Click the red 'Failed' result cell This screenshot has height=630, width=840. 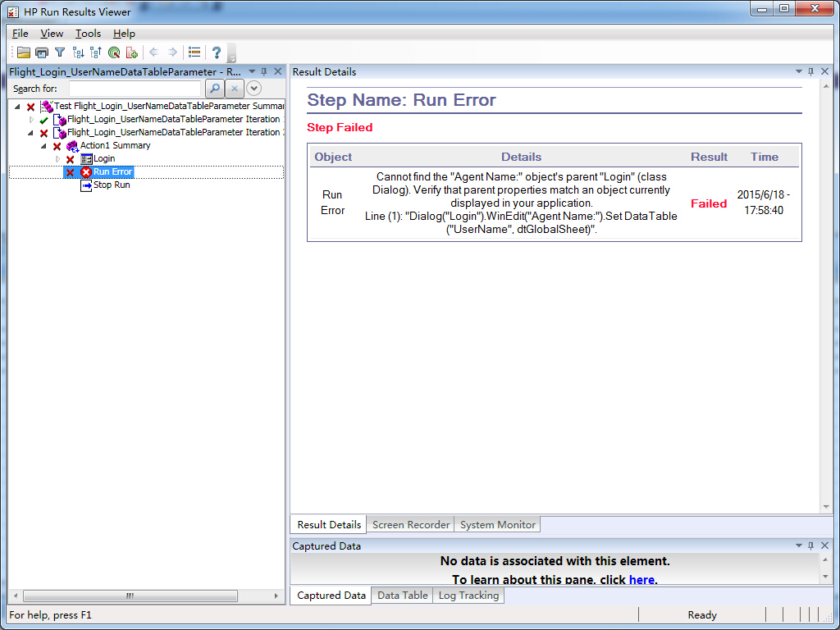pos(709,203)
